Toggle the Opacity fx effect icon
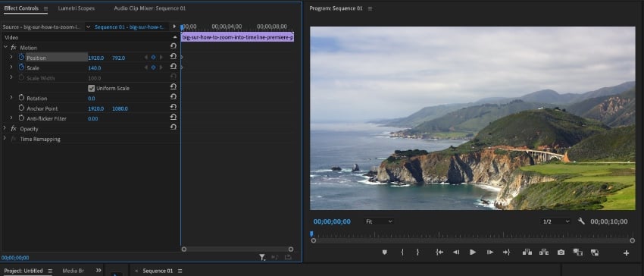Viewport: 644px width, 276px height. tap(14, 128)
